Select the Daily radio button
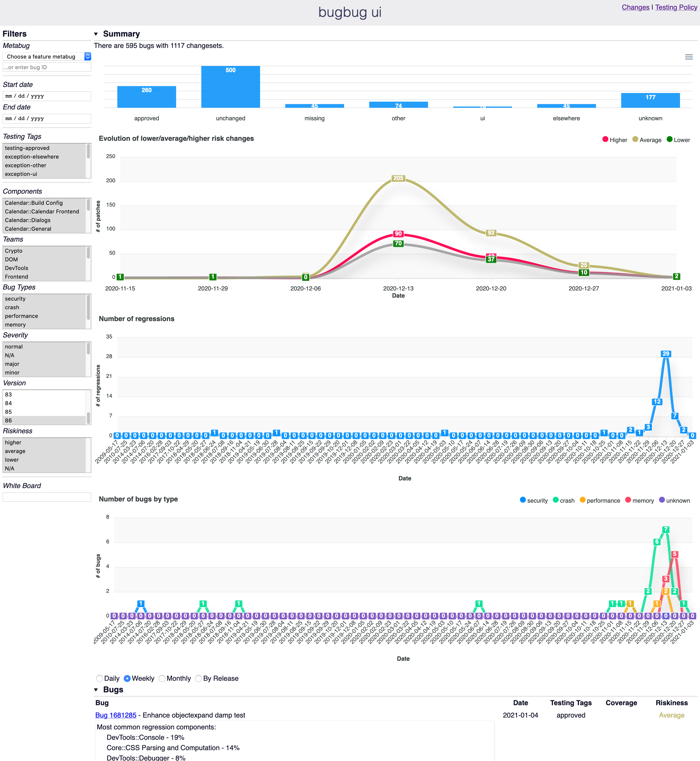Screen dimensions: 700x761 coord(100,679)
